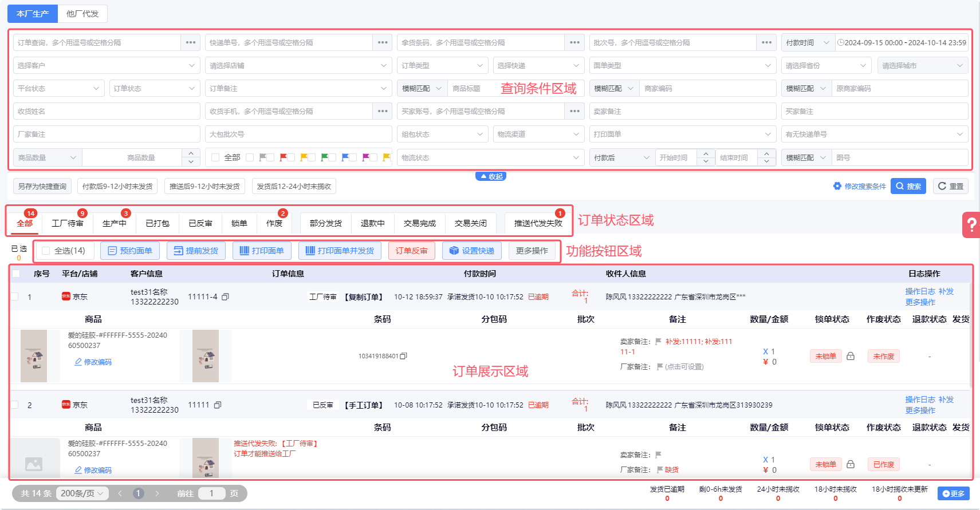Switch to the 他厂代发 tab
Screen dimensions: 980x510
click(x=82, y=14)
